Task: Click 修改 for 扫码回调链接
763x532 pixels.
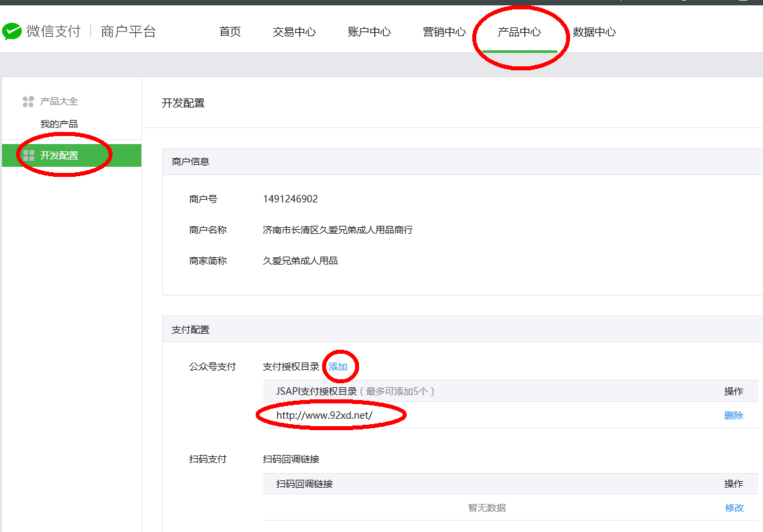Action: [x=734, y=508]
